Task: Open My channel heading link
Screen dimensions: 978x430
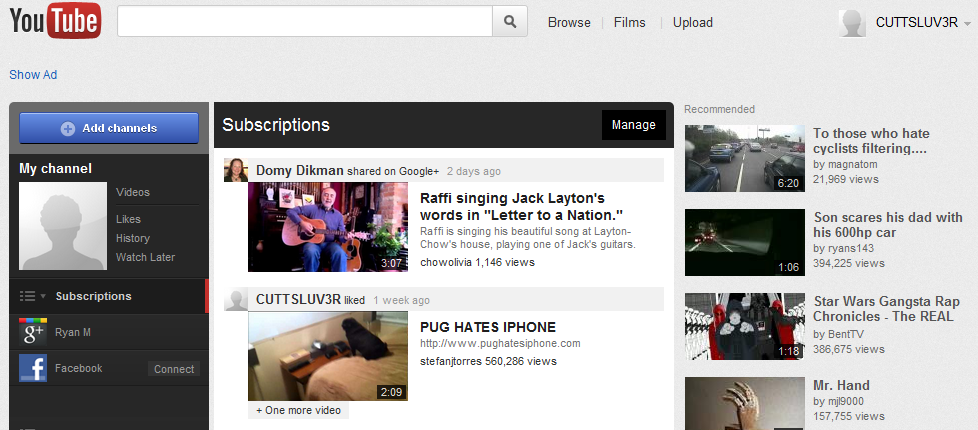Action: click(56, 169)
